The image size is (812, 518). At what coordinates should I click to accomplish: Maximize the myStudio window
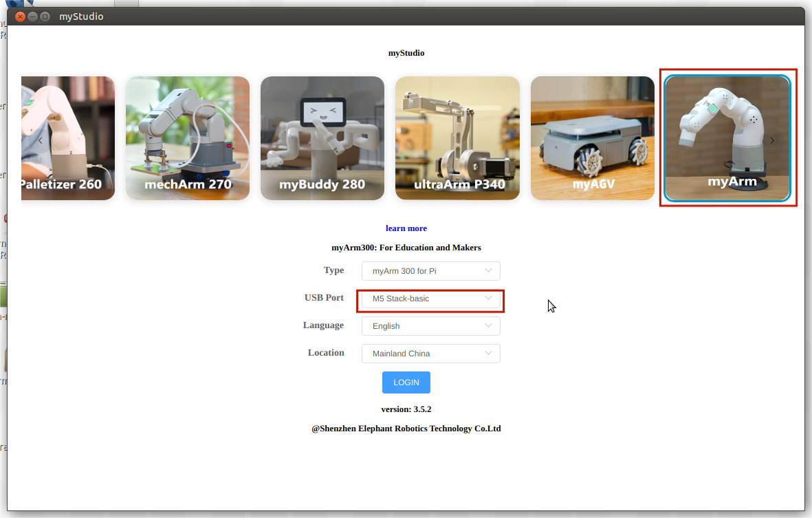(x=45, y=17)
